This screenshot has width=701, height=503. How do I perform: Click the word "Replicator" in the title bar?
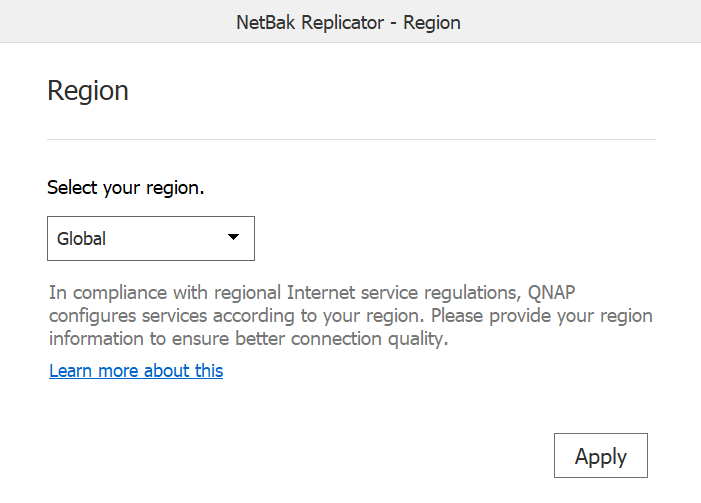point(342,22)
